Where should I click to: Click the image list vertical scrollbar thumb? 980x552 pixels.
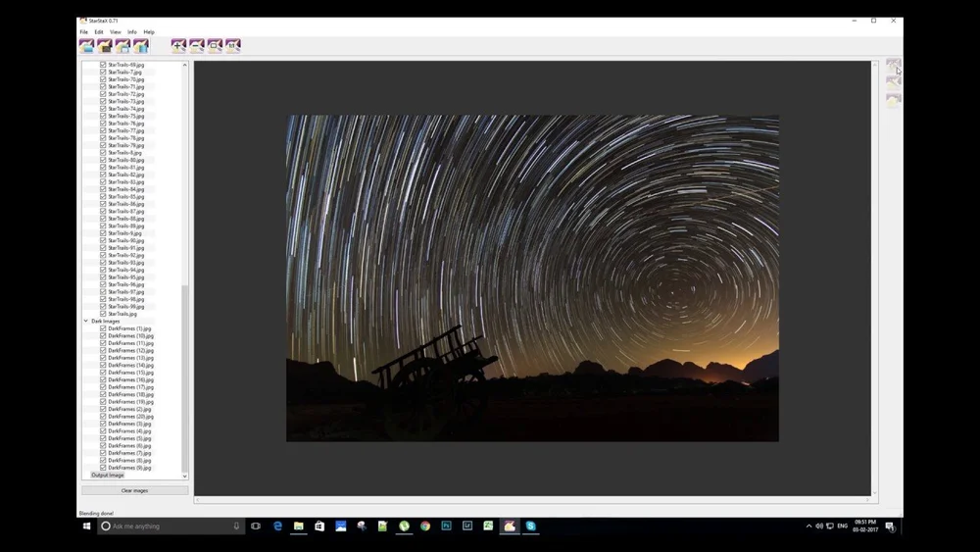184,378
